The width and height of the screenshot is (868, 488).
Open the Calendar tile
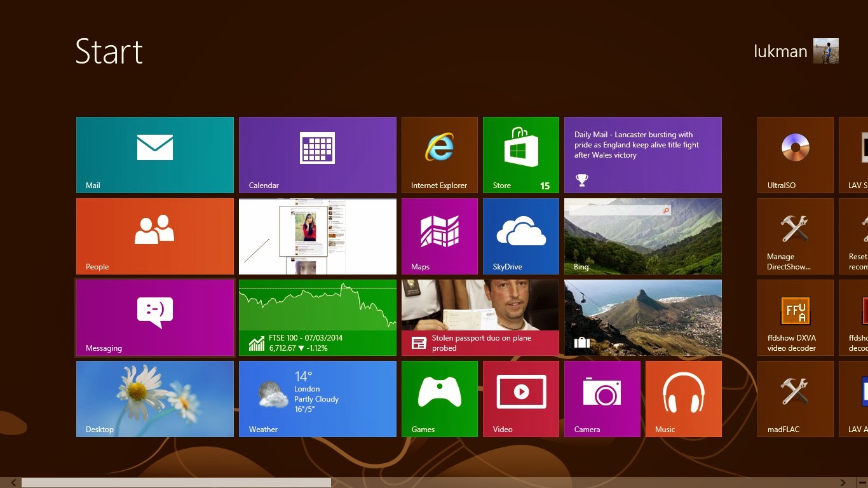pyautogui.click(x=318, y=155)
